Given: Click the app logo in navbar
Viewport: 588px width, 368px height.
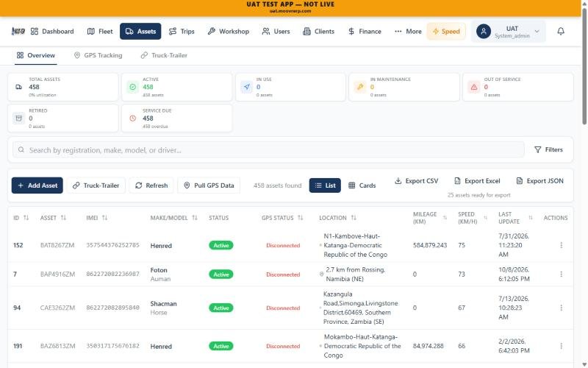Looking at the screenshot, I should point(18,31).
